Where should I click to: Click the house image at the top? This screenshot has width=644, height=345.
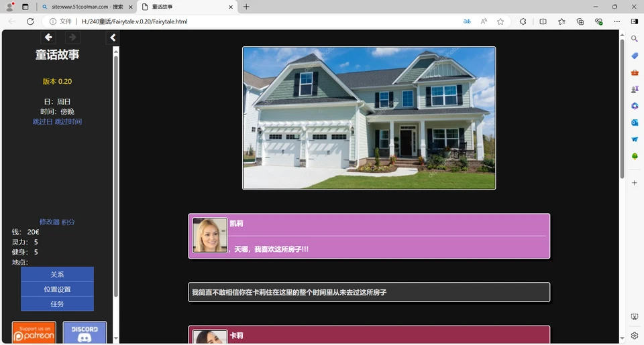click(369, 118)
